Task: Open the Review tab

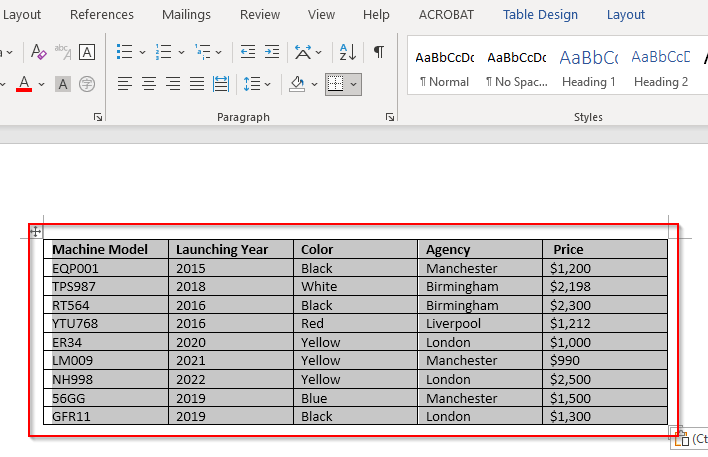Action: [x=260, y=15]
